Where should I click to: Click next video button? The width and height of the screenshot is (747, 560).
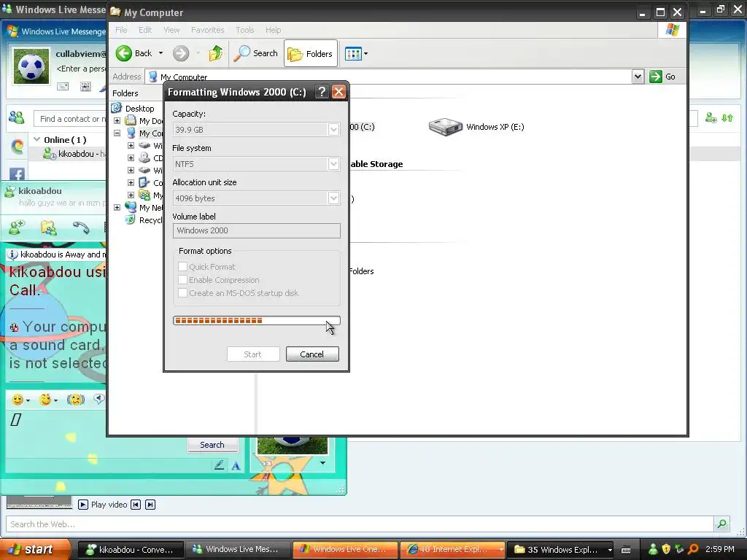pyautogui.click(x=150, y=505)
